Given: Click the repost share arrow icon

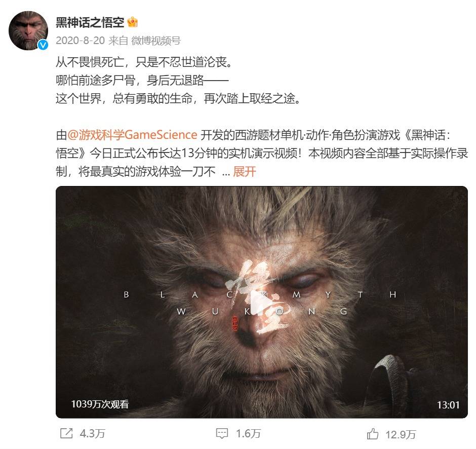Looking at the screenshot, I should pos(66,433).
